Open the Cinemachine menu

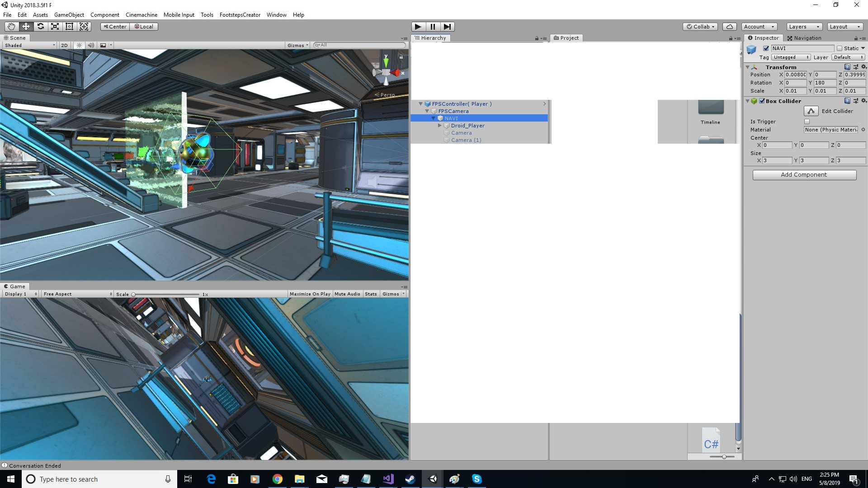click(x=141, y=15)
